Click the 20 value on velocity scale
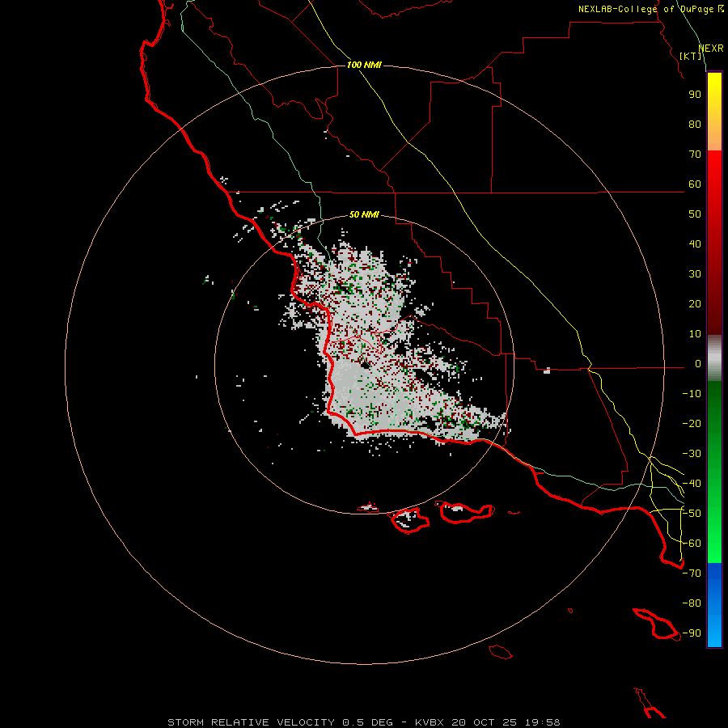728x728 pixels. [695, 303]
